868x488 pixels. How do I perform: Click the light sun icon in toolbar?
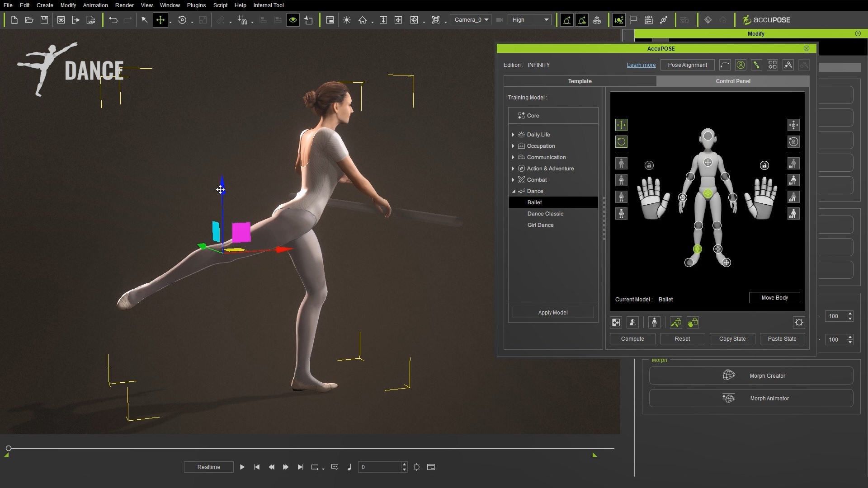[x=347, y=20]
